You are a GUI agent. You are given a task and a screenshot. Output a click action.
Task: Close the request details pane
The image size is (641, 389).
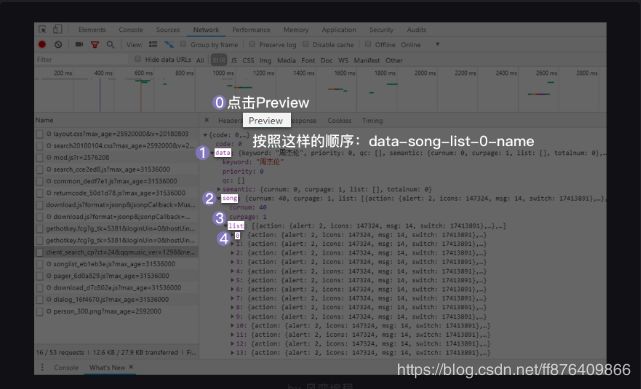coord(206,120)
